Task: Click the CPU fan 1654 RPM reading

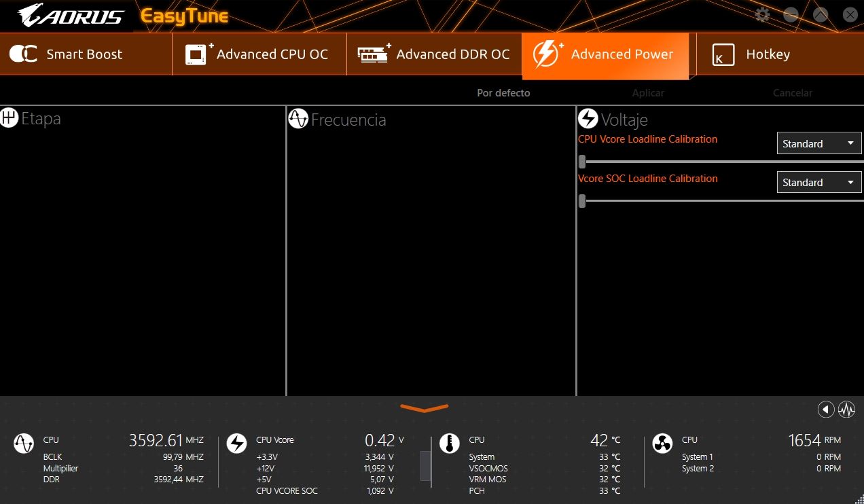Action: [814, 440]
